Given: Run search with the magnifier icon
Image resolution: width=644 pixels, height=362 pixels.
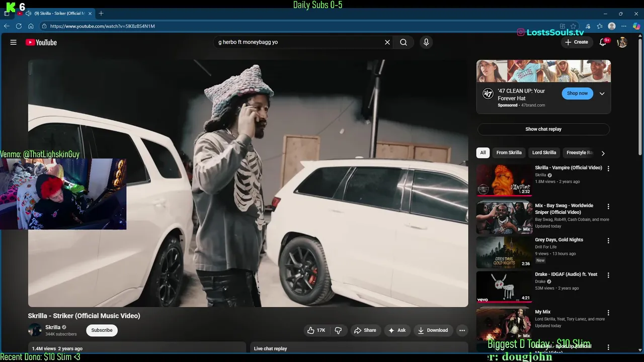Looking at the screenshot, I should pyautogui.click(x=404, y=42).
